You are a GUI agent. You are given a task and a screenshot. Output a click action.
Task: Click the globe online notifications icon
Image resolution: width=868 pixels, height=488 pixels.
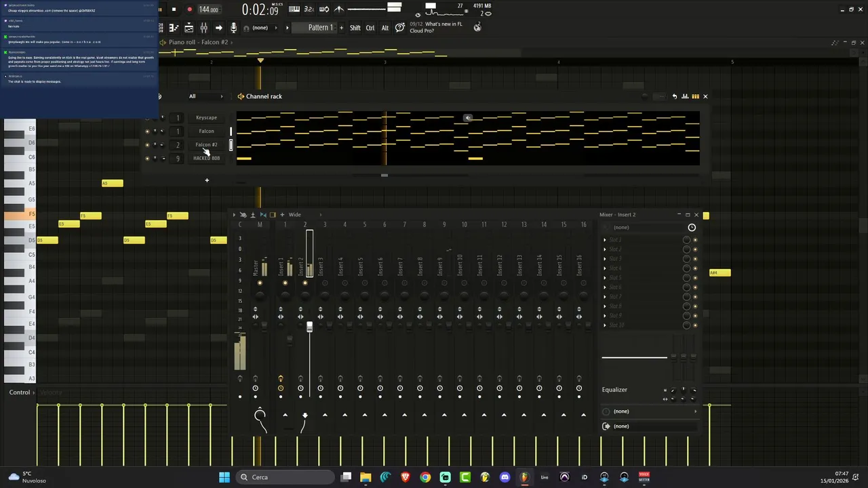(x=477, y=27)
